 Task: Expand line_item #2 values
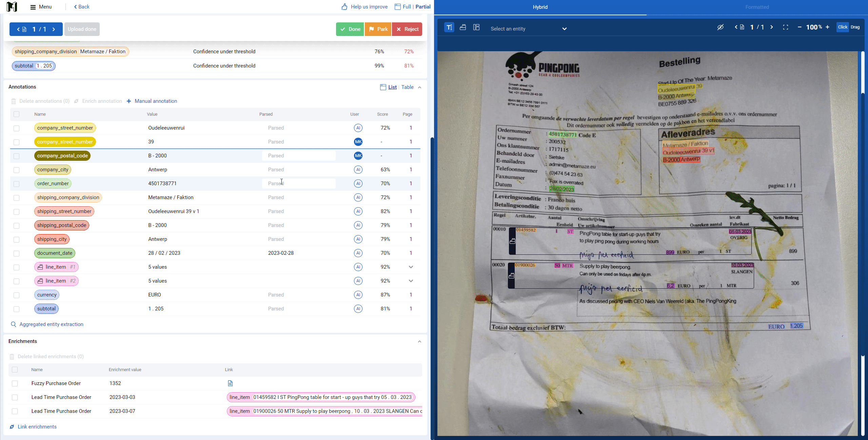point(411,281)
